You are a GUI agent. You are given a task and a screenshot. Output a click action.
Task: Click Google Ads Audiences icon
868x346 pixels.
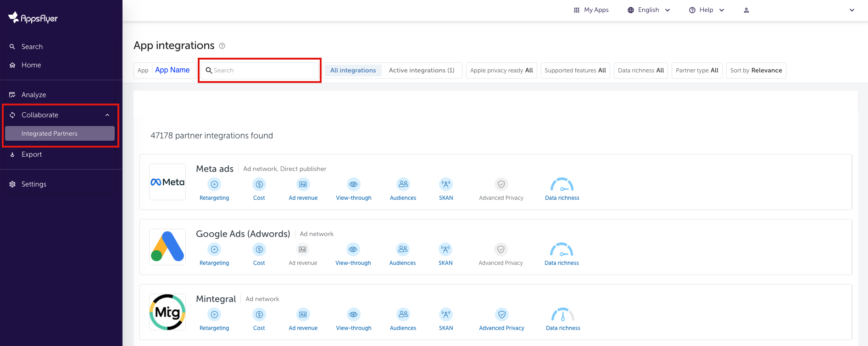point(403,249)
